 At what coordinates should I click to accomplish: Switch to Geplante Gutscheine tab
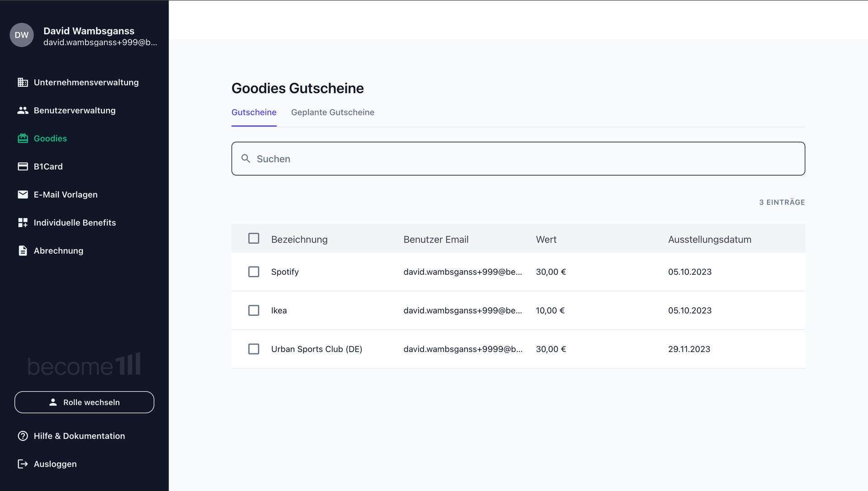pyautogui.click(x=332, y=112)
